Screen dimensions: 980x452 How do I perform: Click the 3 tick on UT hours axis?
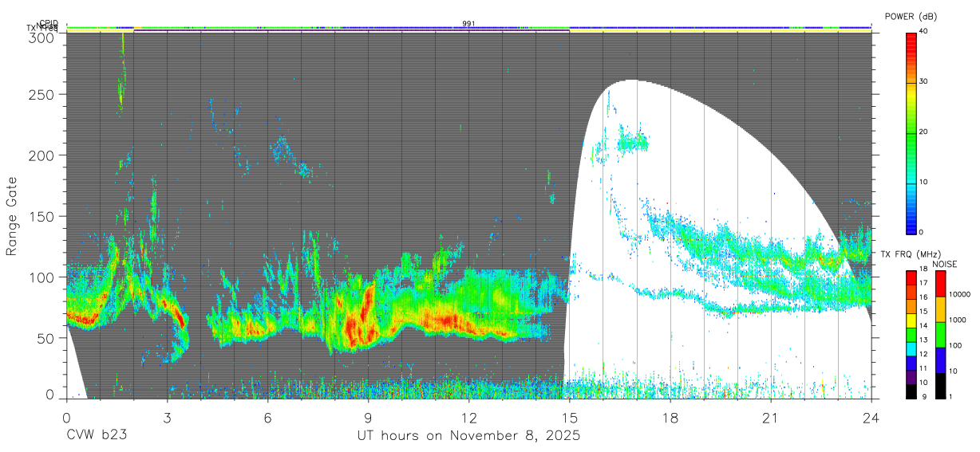pyautogui.click(x=167, y=418)
